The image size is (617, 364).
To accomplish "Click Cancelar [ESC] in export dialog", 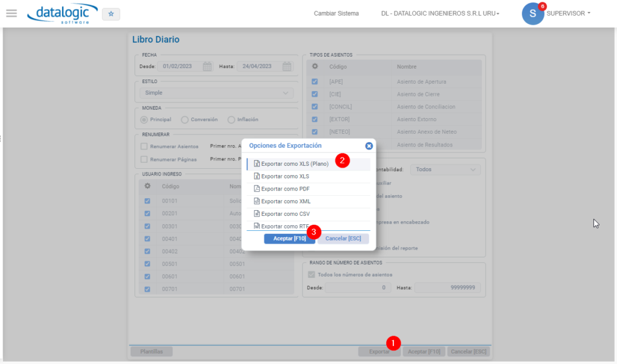I will [343, 239].
